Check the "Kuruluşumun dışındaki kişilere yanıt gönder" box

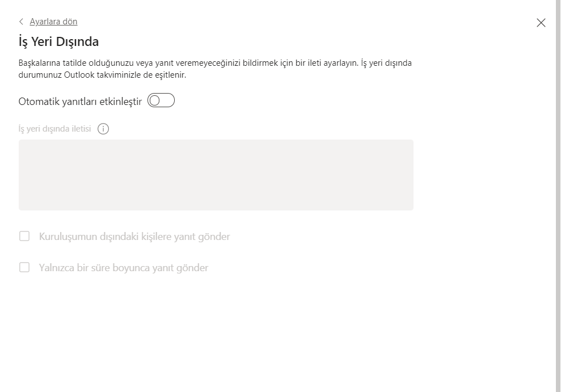[24, 236]
